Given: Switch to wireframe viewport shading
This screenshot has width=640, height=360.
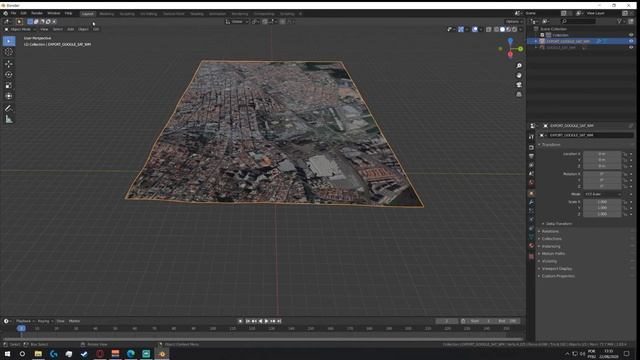Looking at the screenshot, I should (x=496, y=29).
